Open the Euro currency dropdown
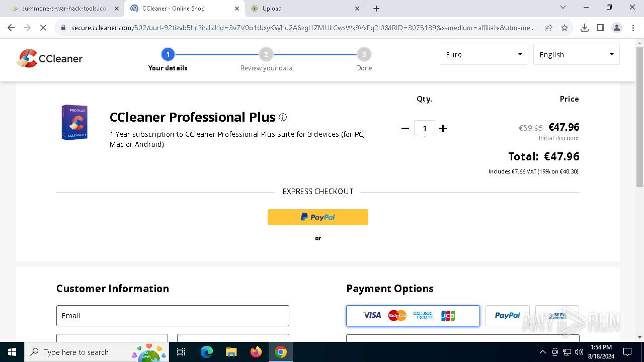The width and height of the screenshot is (644, 362). tap(484, 54)
